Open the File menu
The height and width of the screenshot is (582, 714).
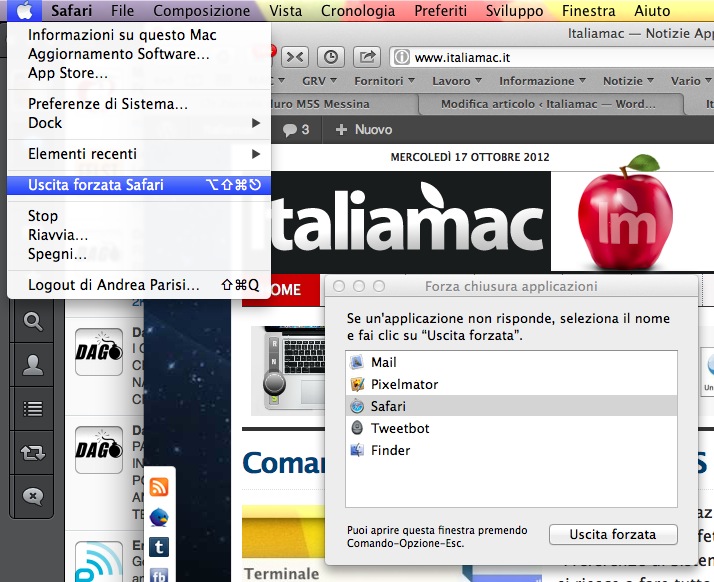tap(122, 10)
